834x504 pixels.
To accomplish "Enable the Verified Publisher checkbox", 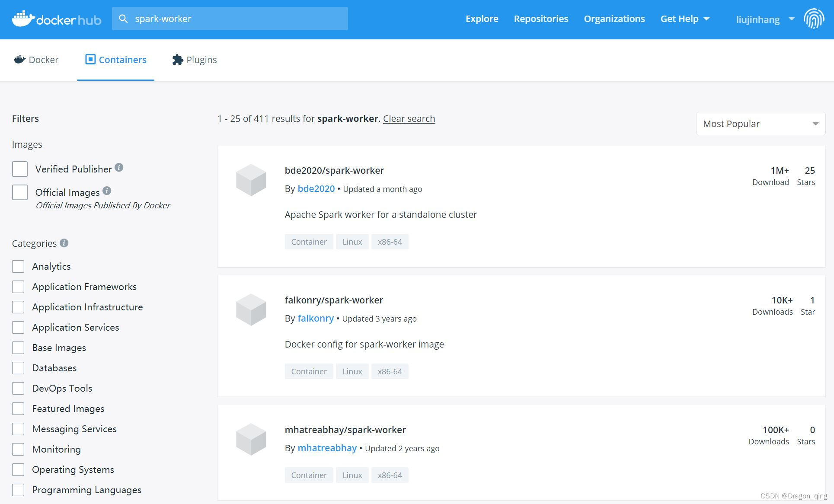I will pos(20,169).
